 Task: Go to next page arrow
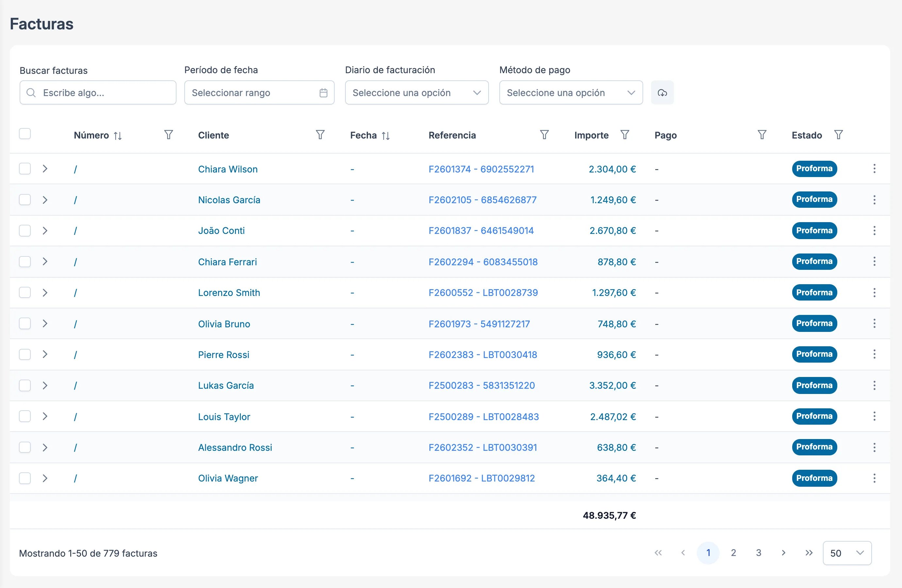tap(783, 553)
